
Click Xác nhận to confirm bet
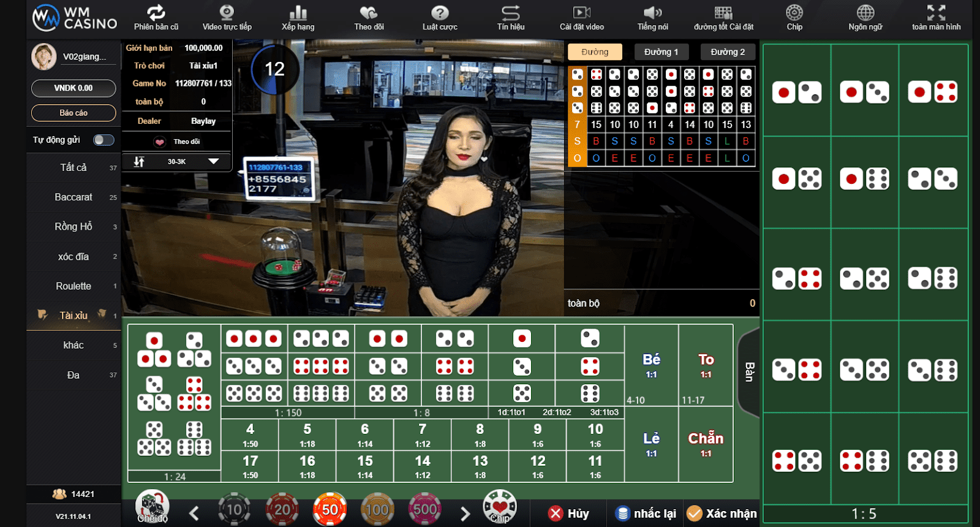[x=722, y=514]
